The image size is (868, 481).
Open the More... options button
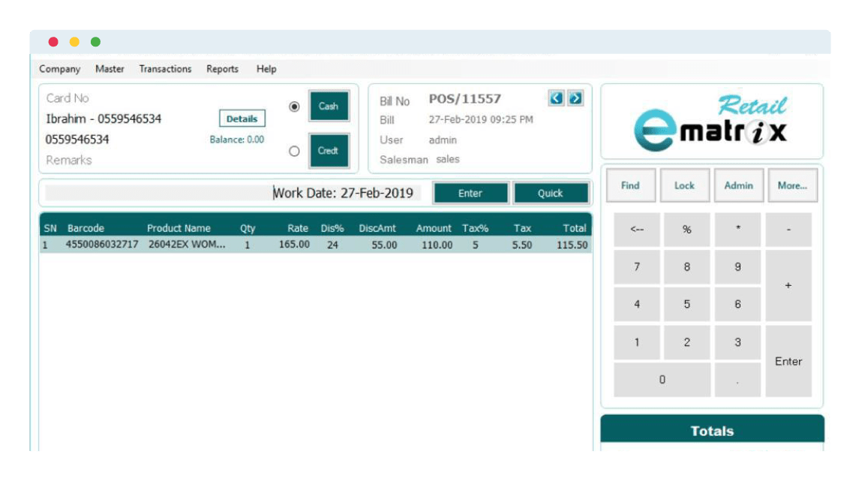792,185
